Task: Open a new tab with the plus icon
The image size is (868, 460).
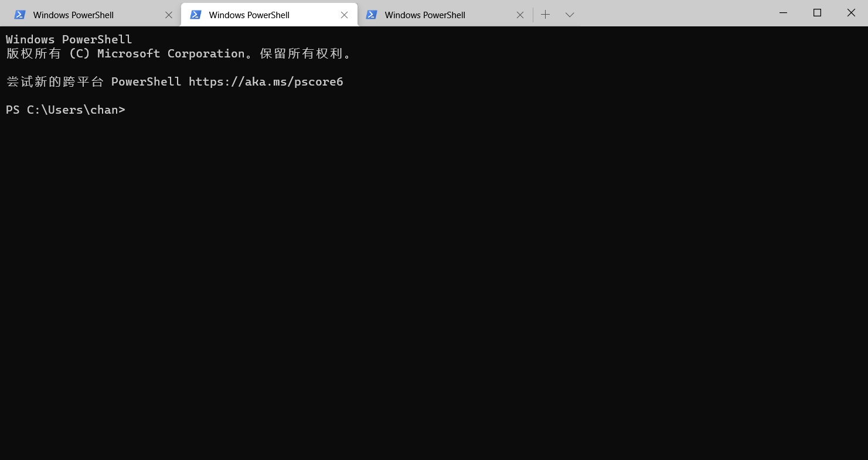Action: pos(546,15)
